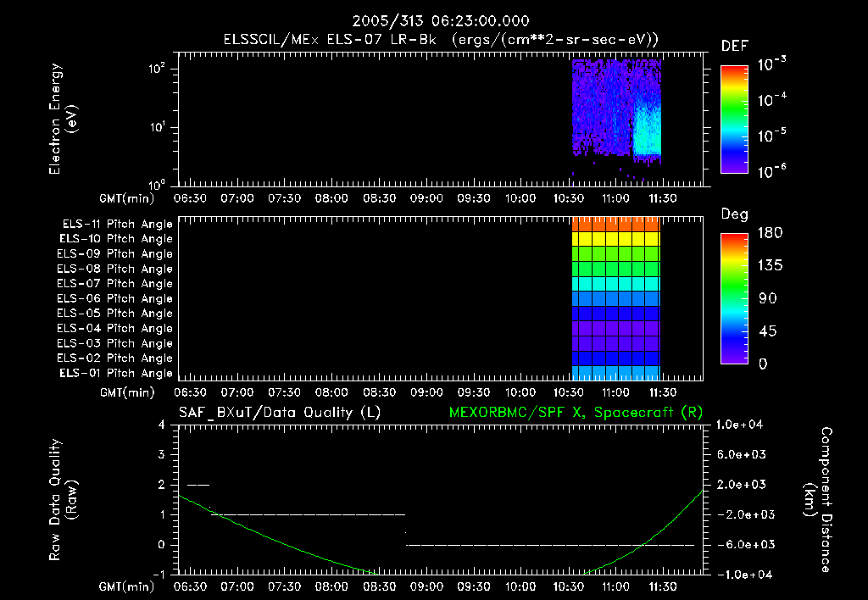868x600 pixels.
Task: Select the Deg colorbar heading
Action: click(x=735, y=214)
